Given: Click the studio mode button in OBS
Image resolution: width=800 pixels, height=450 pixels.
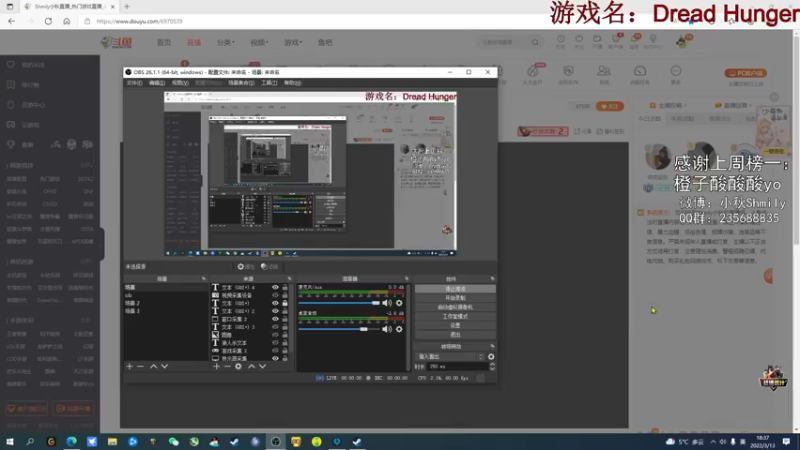Looking at the screenshot, I should point(455,316).
